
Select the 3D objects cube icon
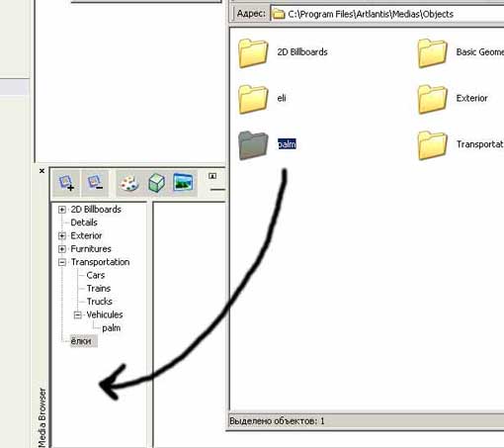click(157, 183)
